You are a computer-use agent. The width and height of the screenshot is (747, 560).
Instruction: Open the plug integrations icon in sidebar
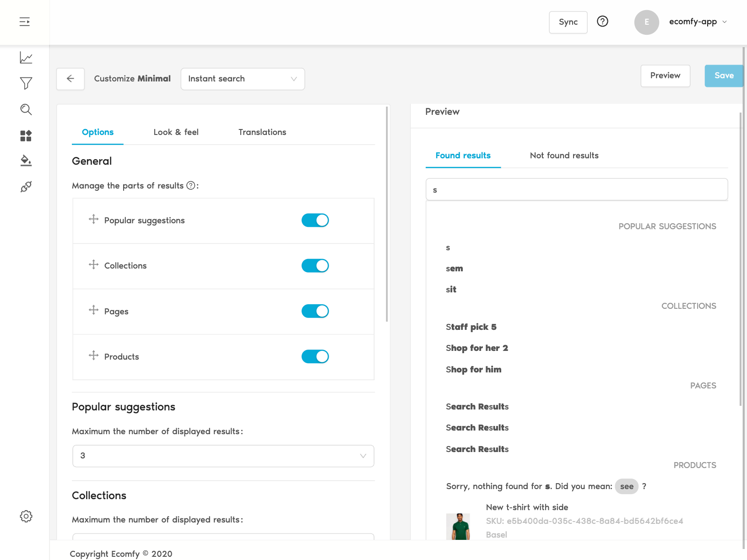(26, 187)
